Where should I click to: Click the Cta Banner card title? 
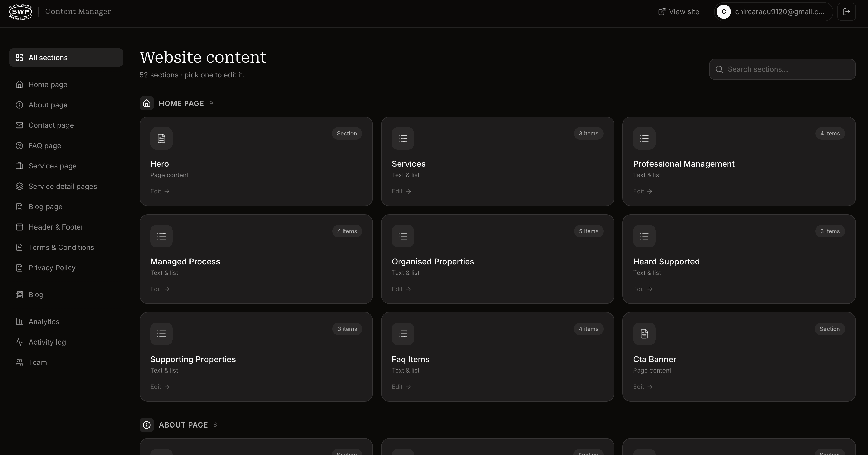[x=655, y=359]
